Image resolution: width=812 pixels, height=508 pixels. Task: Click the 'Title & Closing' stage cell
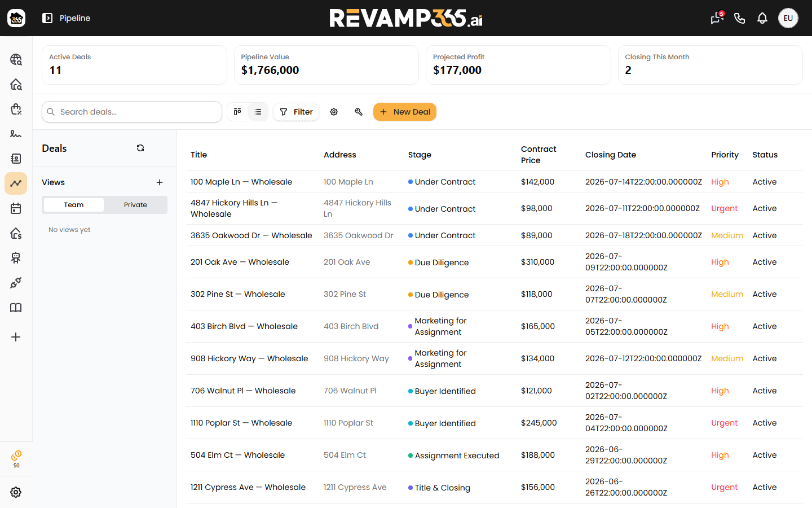[439, 488]
